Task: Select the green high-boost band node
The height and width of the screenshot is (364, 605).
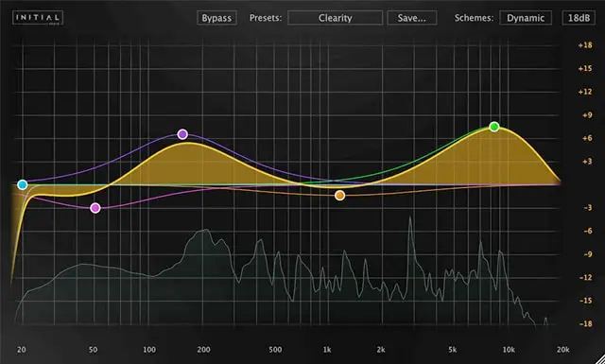Action: [x=494, y=127]
